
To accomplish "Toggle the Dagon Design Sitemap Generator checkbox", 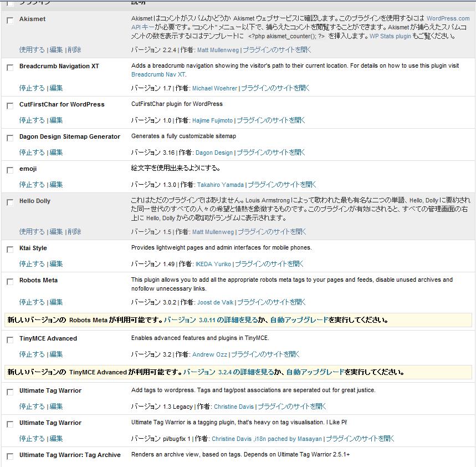I will [x=10, y=138].
